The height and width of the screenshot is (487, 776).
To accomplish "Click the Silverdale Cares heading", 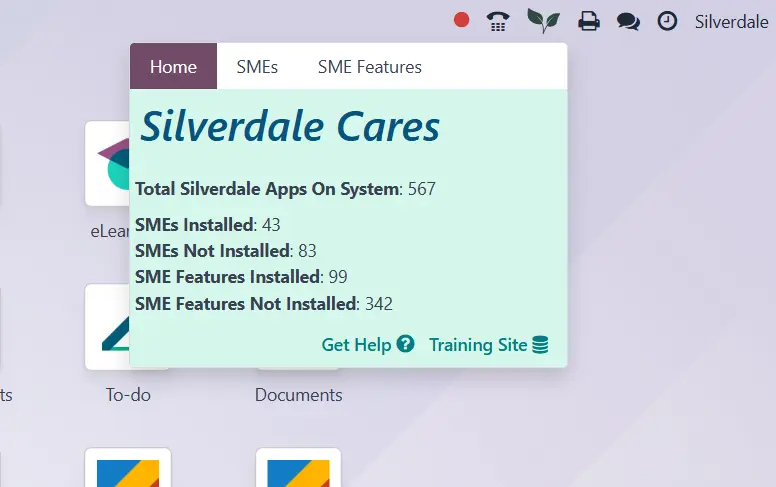I will pos(290,127).
